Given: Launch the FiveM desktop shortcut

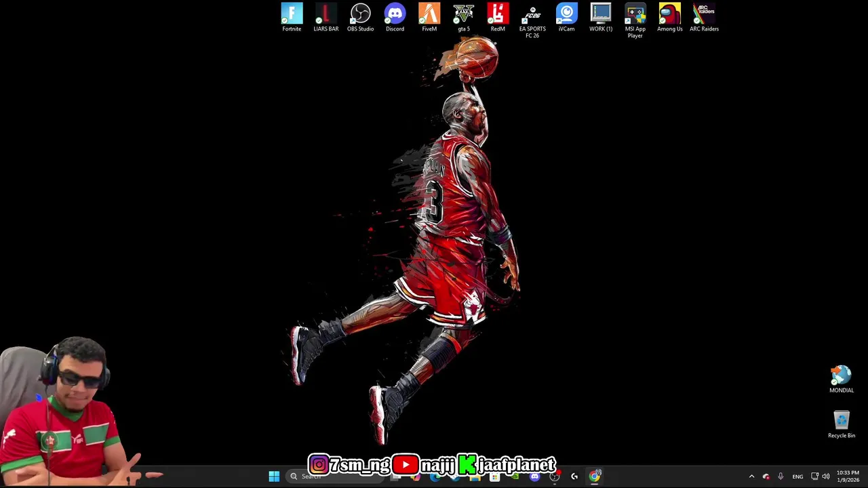Looking at the screenshot, I should click(x=429, y=18).
